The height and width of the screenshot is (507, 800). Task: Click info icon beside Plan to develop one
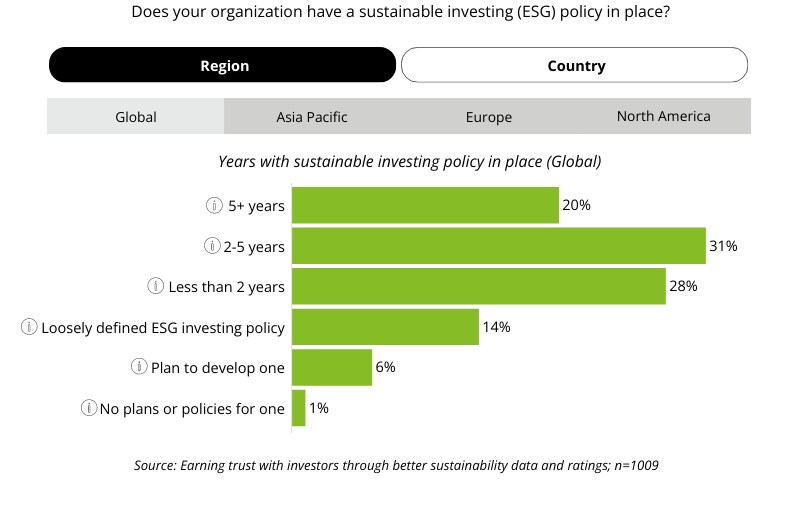[x=139, y=368]
